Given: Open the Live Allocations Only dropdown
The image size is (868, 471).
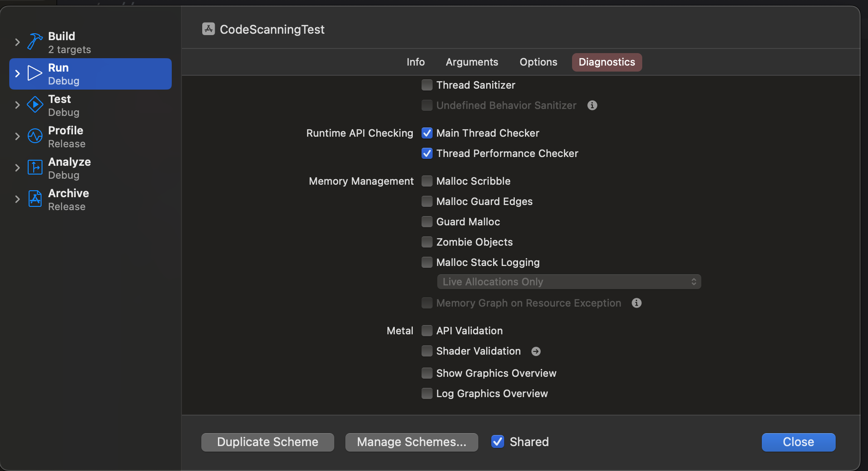Looking at the screenshot, I should click(569, 282).
